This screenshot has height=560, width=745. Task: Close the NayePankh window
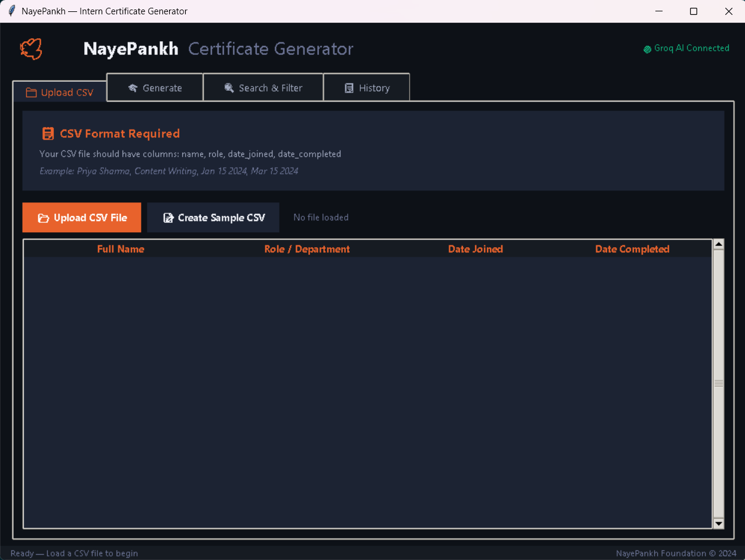coord(728,11)
